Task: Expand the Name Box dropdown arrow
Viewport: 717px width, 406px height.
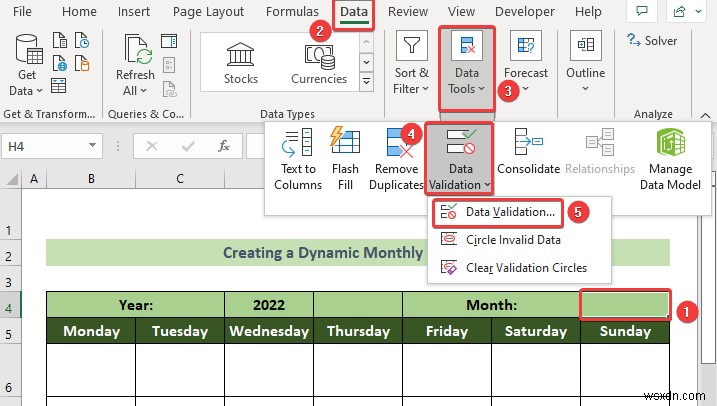Action: click(x=92, y=145)
